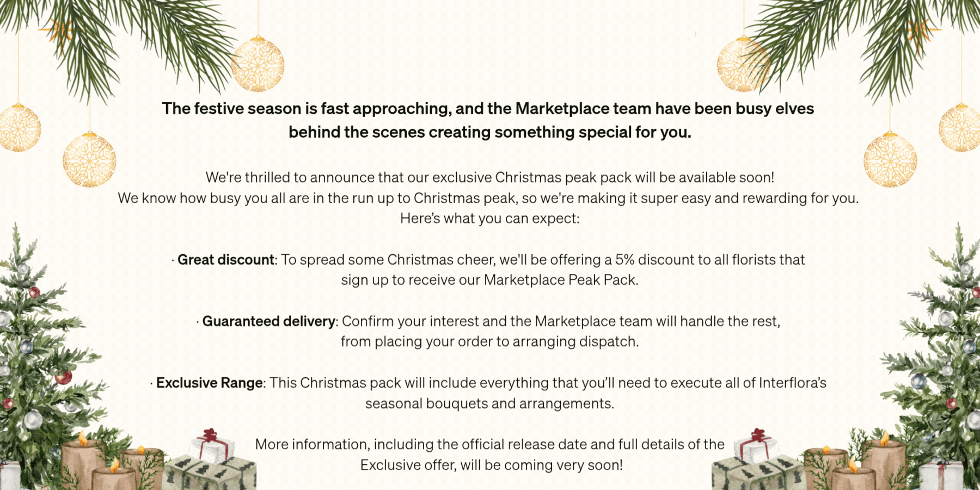
Task: Click the "Great discount" bold label
Action: click(x=225, y=260)
